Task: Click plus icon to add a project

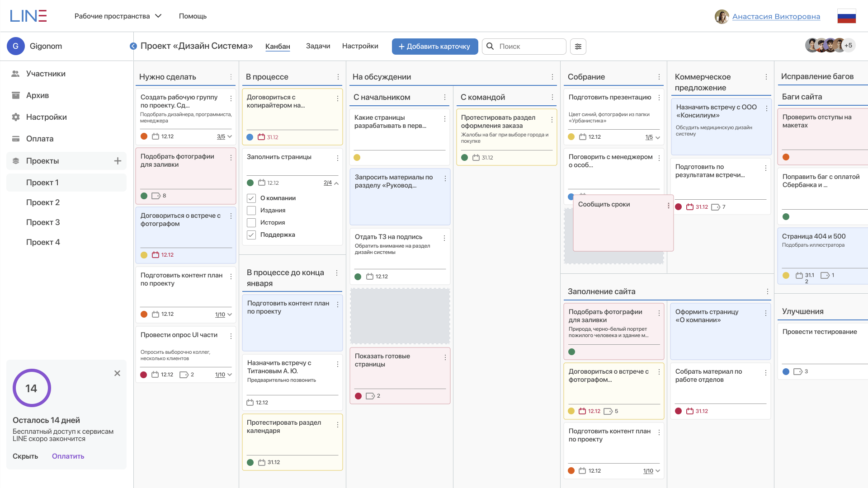Action: click(x=118, y=161)
